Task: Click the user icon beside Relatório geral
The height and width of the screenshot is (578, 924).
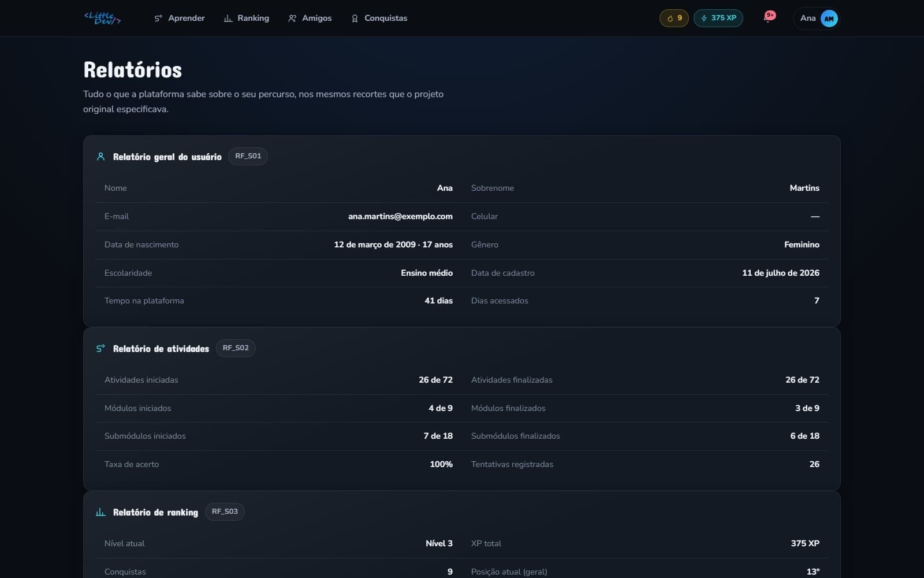Action: (100, 157)
